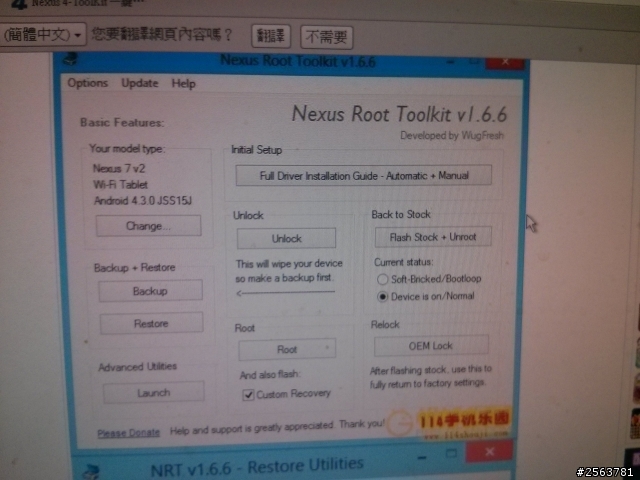The height and width of the screenshot is (480, 640).
Task: Click the Change... model type button
Action: 149,226
